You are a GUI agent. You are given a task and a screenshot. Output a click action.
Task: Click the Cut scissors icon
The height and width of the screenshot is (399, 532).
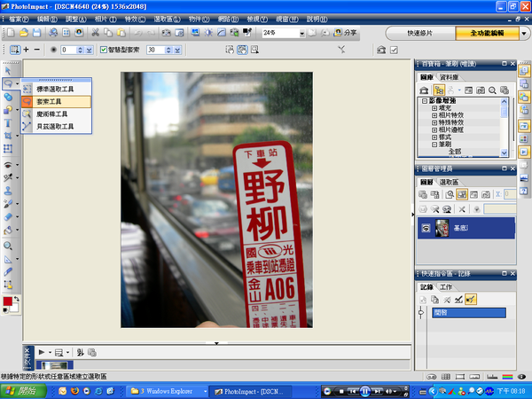tap(96, 33)
